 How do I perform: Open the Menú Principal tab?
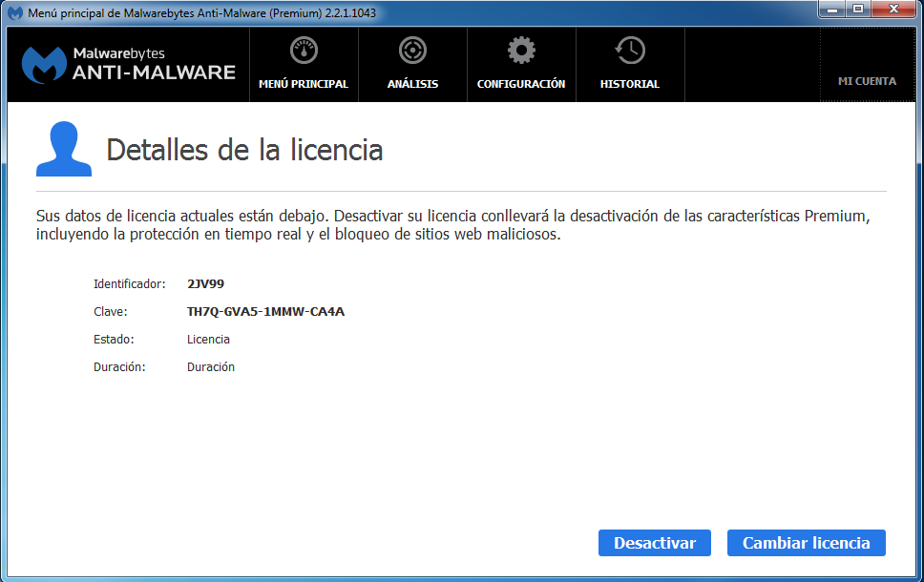304,65
